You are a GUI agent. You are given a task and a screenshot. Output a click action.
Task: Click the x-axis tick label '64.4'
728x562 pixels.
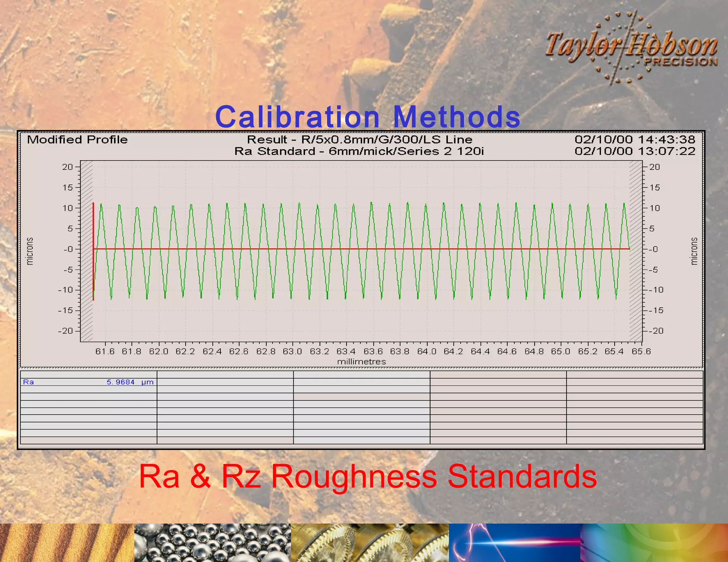(x=480, y=351)
